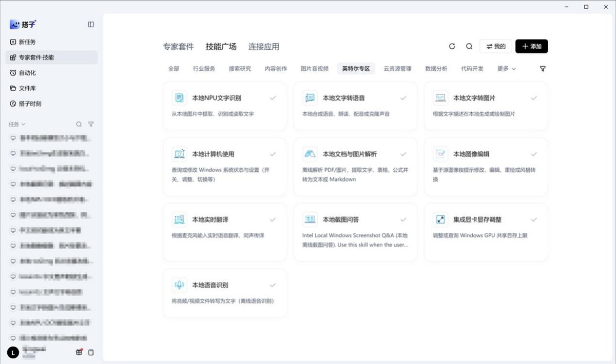Click the 集成显卡显存调整 skill icon

[x=440, y=219]
